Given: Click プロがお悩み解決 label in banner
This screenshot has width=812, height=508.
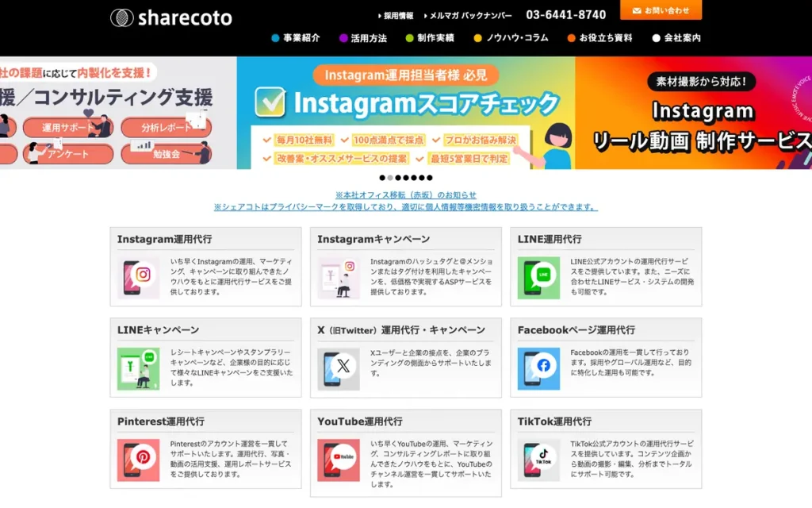Looking at the screenshot, I should pos(481,140).
